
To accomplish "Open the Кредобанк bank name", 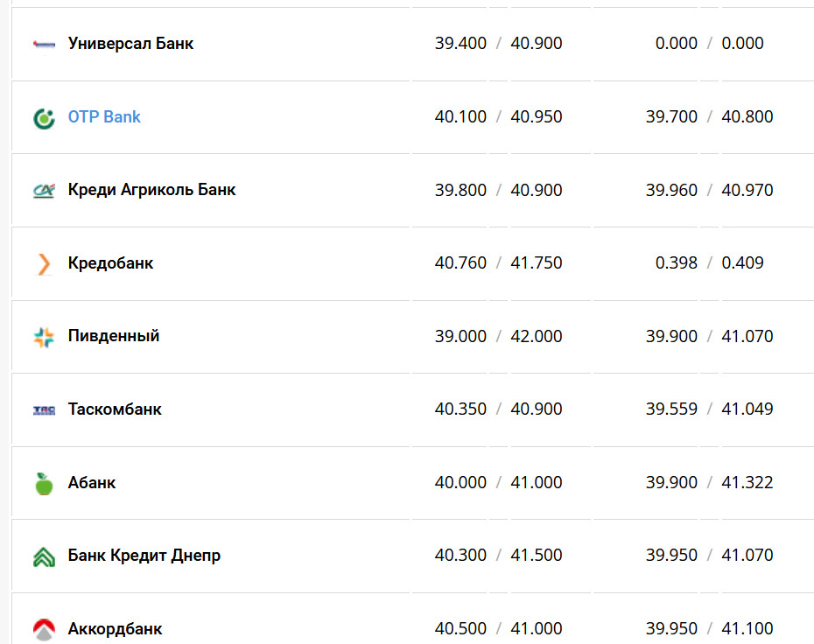I will coord(110,263).
